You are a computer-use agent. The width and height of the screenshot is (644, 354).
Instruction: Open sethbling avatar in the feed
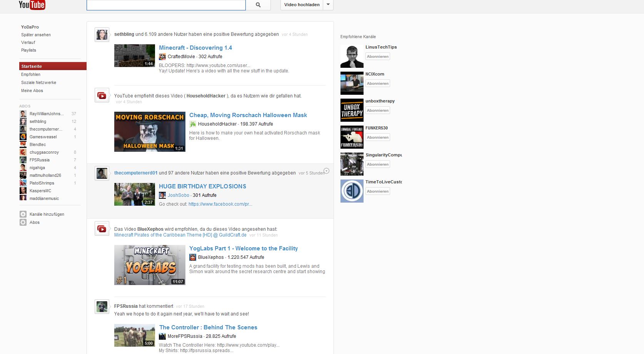pyautogui.click(x=102, y=35)
